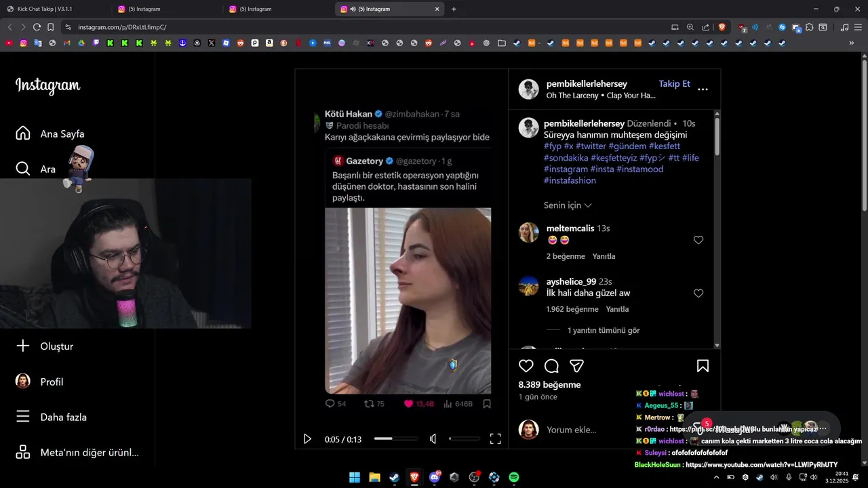Viewport: 868px width, 488px height.
Task: Expand hidden bookmarks with chevron
Action: pyautogui.click(x=852, y=43)
